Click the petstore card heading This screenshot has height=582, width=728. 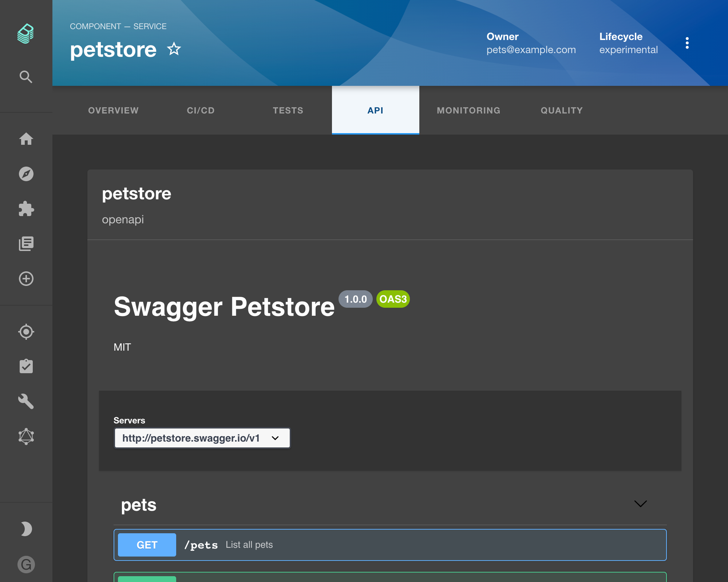pyautogui.click(x=136, y=194)
